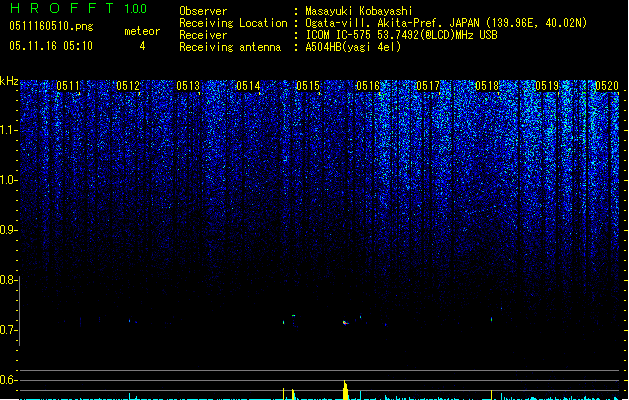The image size is (629, 400).
Task: Click the 0.7 kHz axis label
Action: pos(8,330)
